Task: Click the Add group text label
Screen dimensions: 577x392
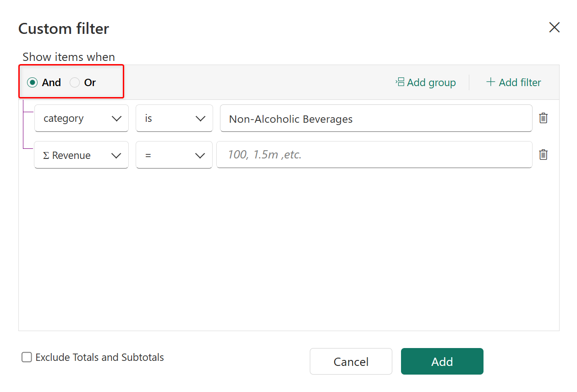Action: point(431,82)
